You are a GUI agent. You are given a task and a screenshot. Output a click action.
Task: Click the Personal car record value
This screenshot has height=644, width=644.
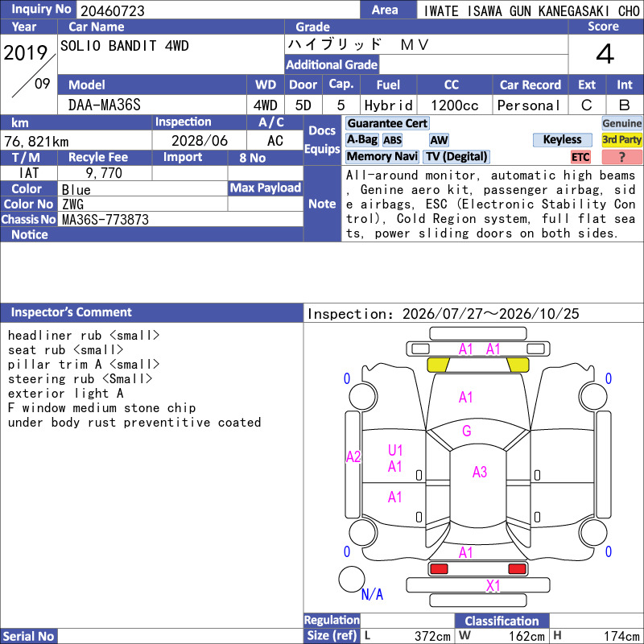pyautogui.click(x=529, y=105)
